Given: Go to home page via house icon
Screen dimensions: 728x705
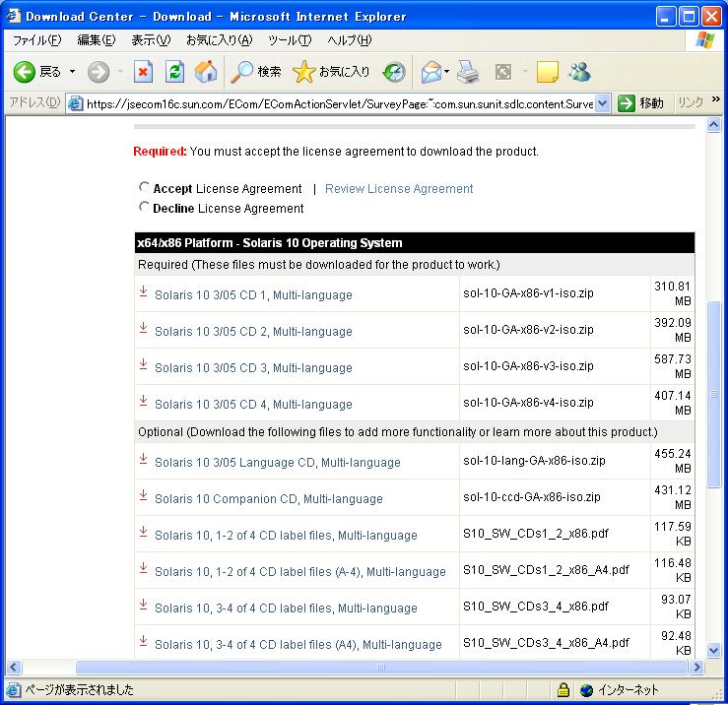Looking at the screenshot, I should (x=206, y=72).
